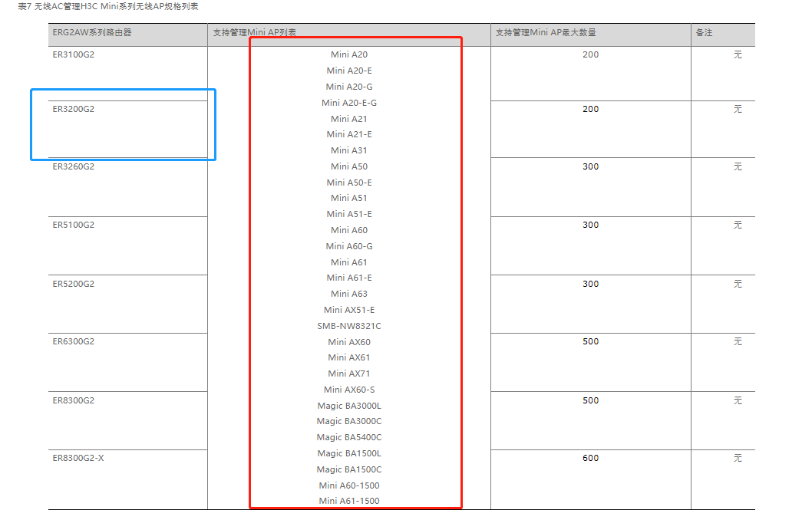Select the plain Mini A50 entry
This screenshot has height=520, width=812.
349,166
